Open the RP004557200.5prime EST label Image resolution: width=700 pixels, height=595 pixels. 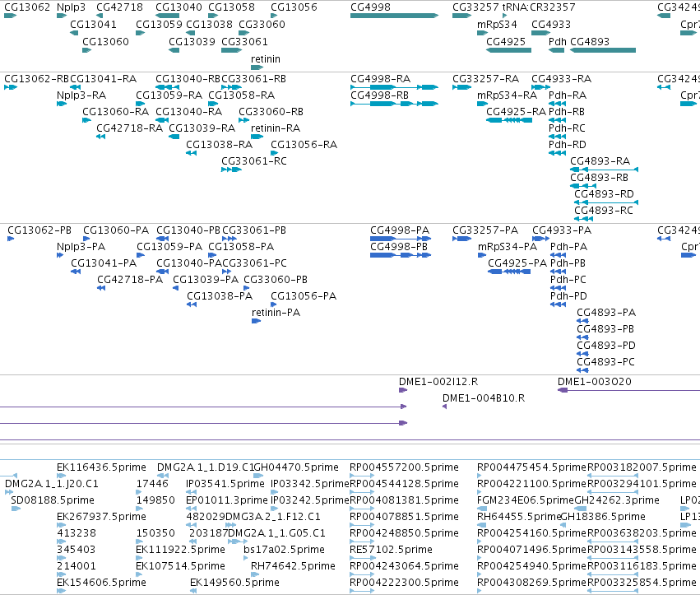pos(404,467)
